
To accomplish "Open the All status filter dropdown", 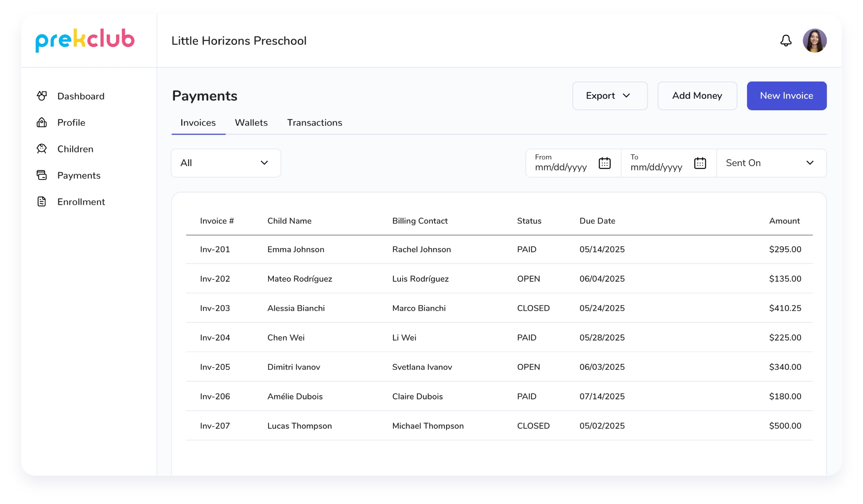I will (x=225, y=163).
